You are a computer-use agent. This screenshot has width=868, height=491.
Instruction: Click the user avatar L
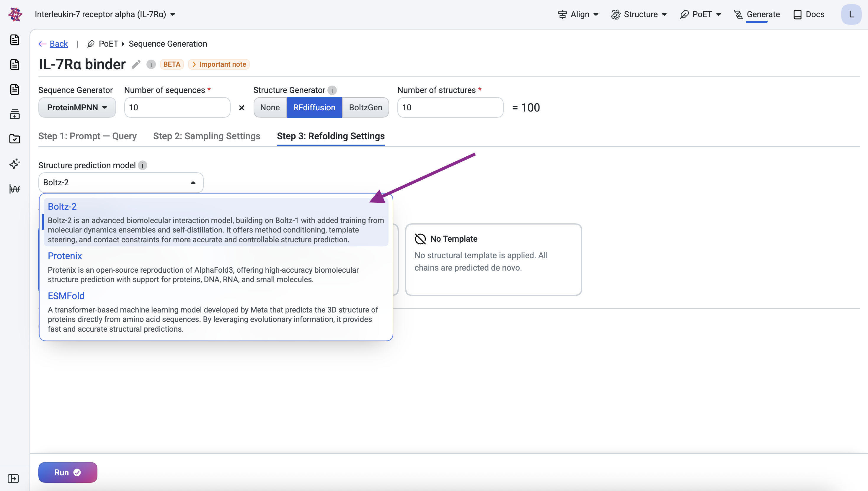(851, 14)
